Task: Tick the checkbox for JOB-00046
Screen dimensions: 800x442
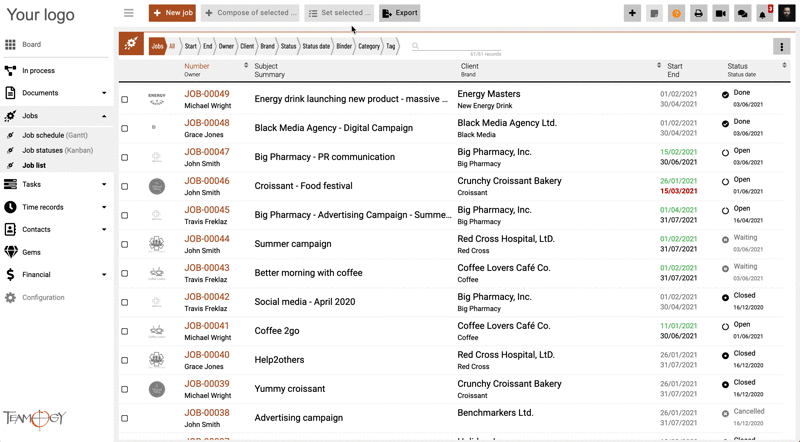Action: pos(124,186)
